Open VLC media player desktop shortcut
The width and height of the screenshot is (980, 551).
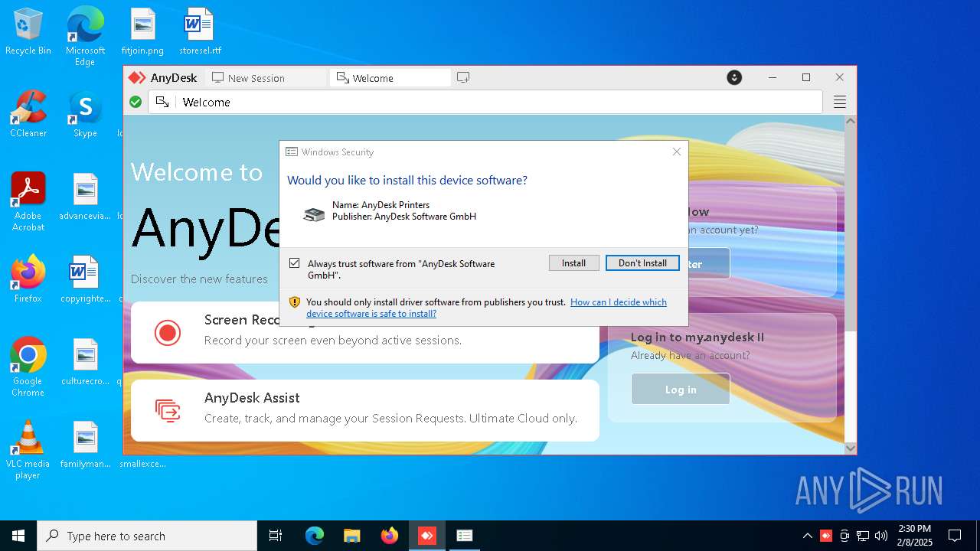click(28, 450)
